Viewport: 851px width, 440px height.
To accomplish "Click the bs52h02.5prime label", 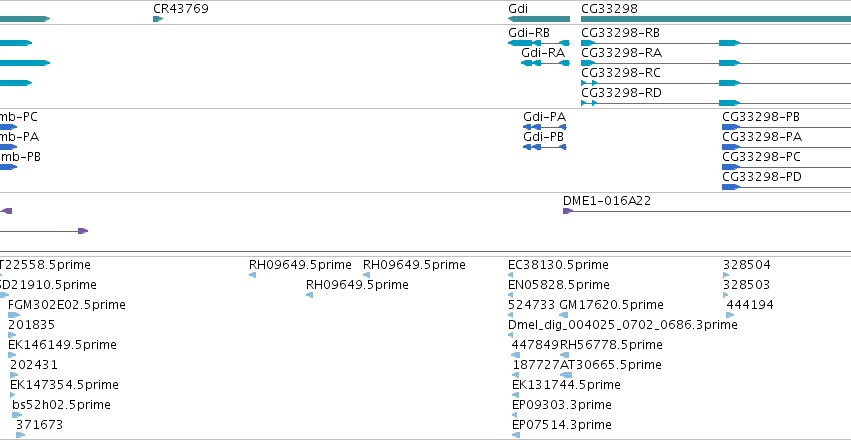I will (61, 405).
